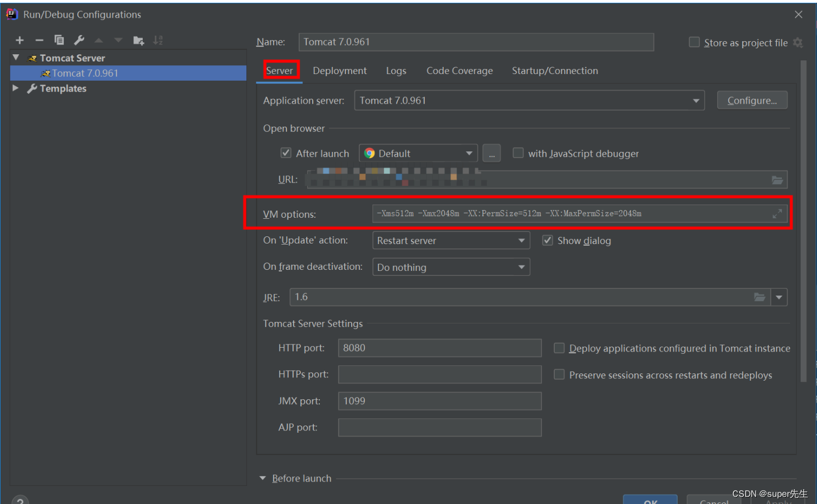Click the URL input field

click(x=546, y=180)
